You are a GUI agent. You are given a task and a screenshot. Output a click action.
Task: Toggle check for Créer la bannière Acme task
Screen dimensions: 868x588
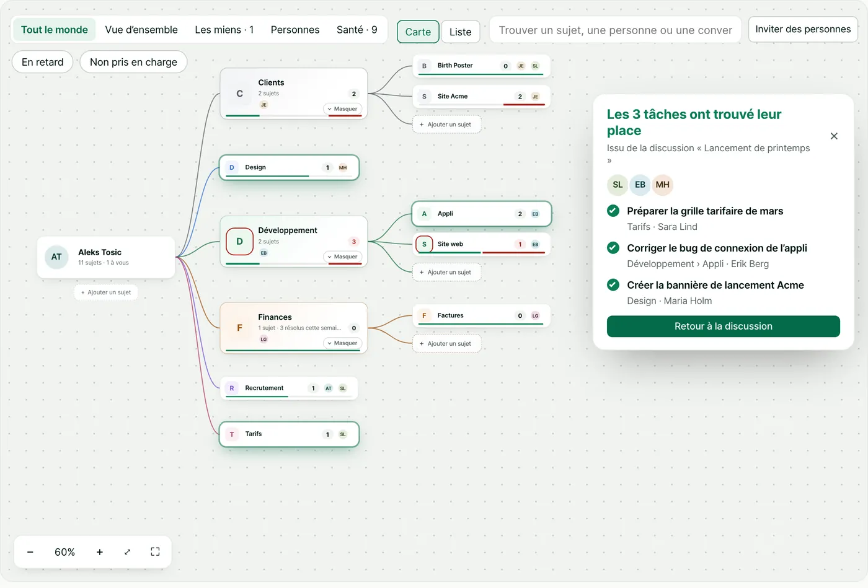[x=613, y=285]
